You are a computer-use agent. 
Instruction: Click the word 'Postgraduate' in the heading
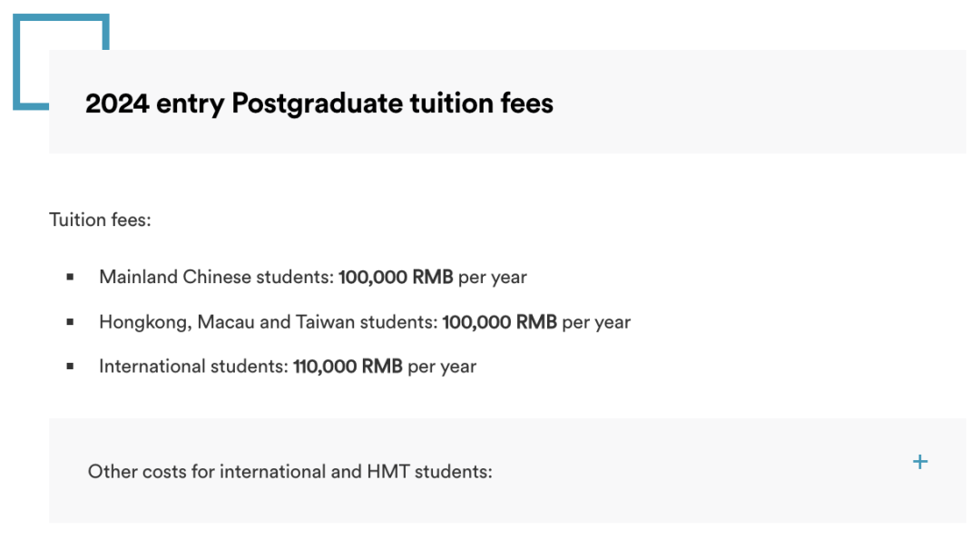[x=318, y=103]
